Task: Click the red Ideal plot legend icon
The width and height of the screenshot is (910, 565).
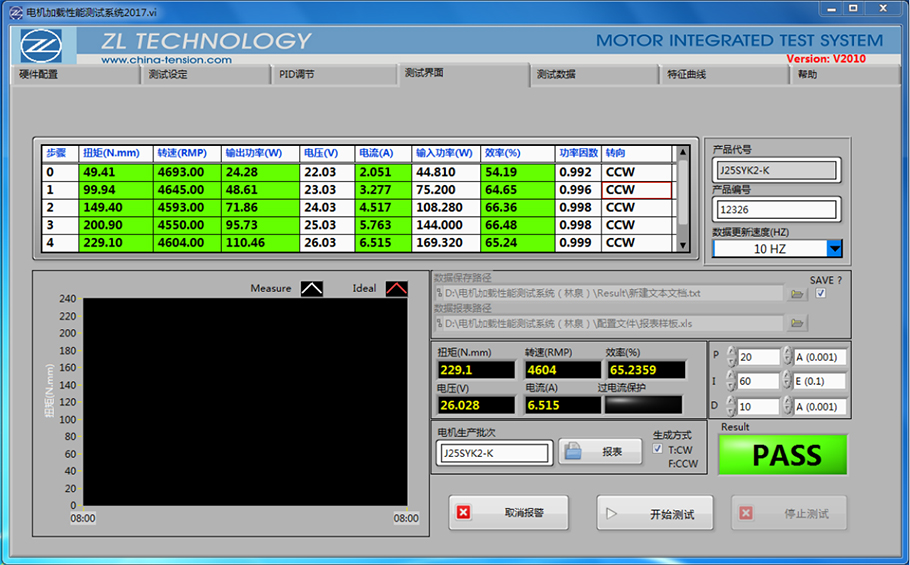Action: click(x=396, y=288)
